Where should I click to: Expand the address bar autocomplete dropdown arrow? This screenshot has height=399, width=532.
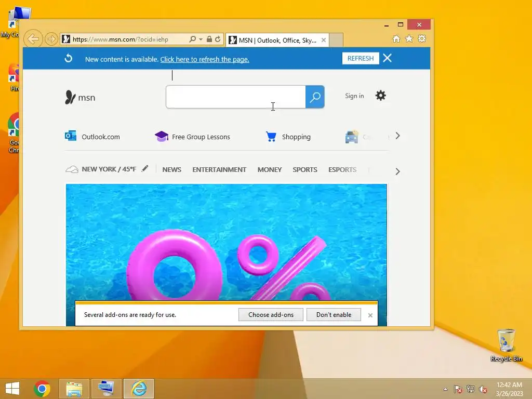coord(201,39)
